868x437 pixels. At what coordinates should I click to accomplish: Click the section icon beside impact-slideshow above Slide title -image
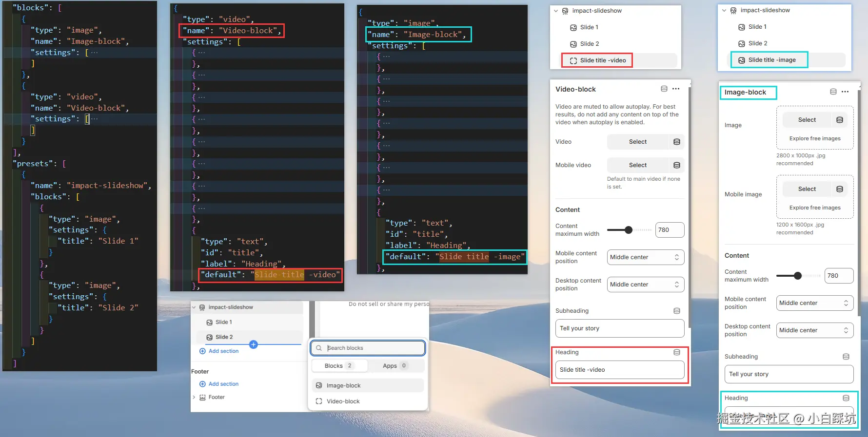click(x=733, y=10)
